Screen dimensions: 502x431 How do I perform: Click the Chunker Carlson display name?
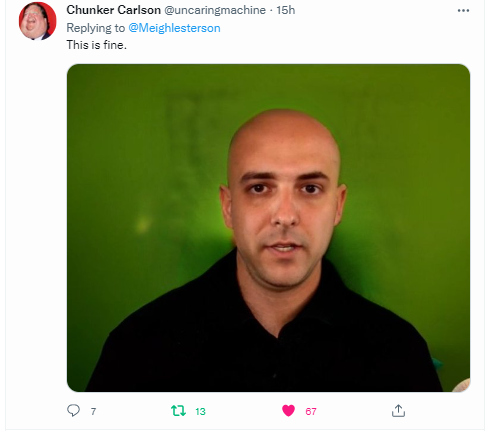tap(113, 10)
